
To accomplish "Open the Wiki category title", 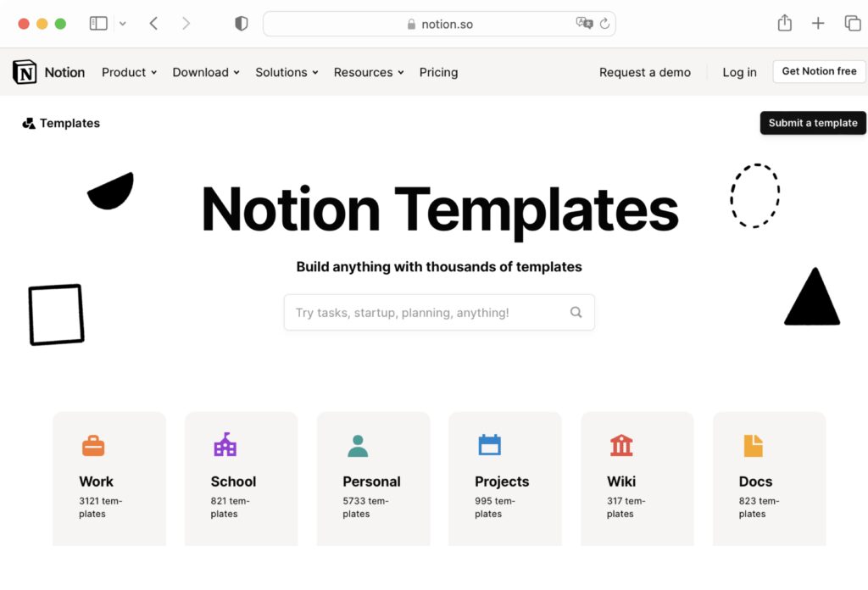I will 621,481.
